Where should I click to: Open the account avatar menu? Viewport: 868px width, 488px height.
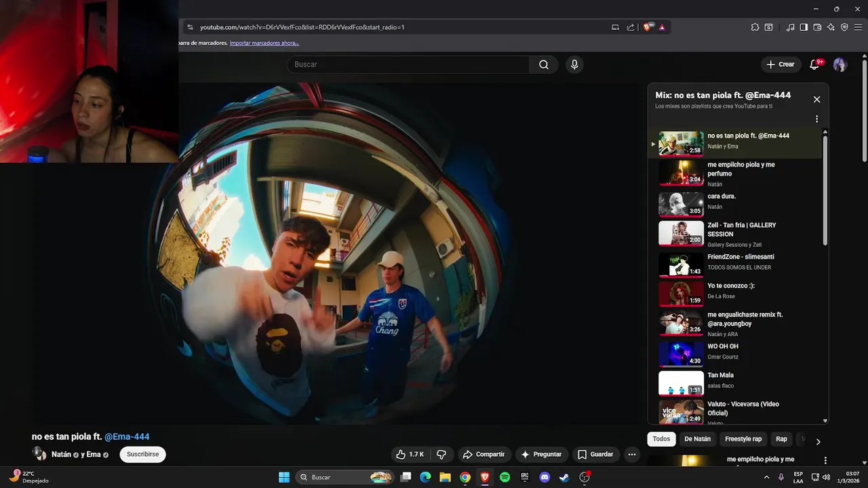coord(840,64)
